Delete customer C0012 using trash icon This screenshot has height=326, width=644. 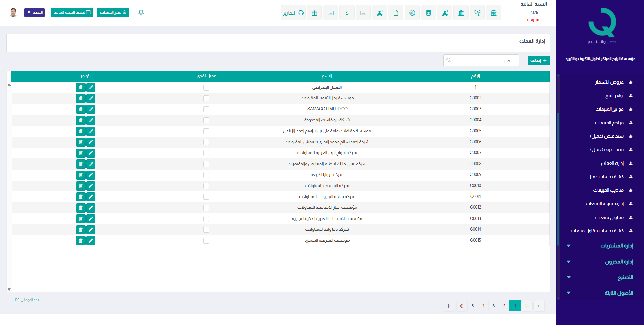pyautogui.click(x=80, y=208)
